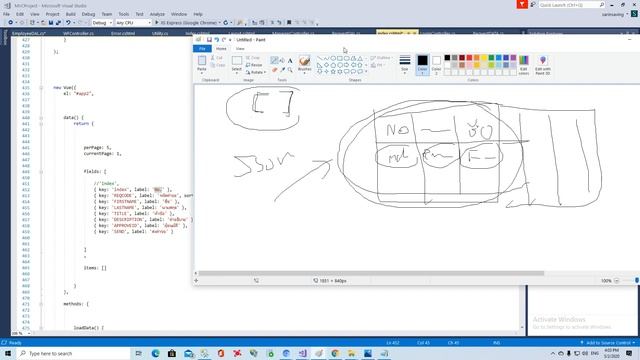Click the browser refresh icon in Visual Studio
The width and height of the screenshot is (640, 360).
226,23
